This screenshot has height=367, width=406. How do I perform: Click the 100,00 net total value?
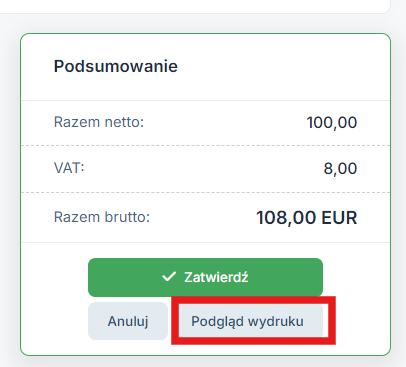[x=332, y=123]
